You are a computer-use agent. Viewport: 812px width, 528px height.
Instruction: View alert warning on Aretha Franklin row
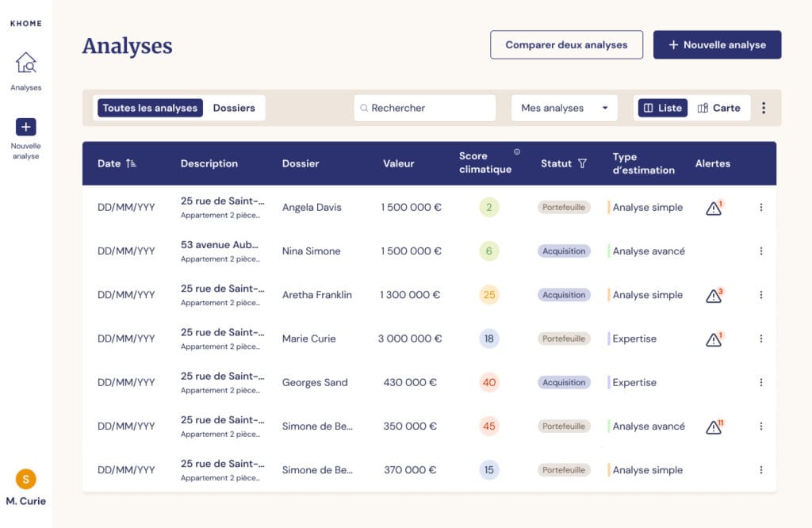pos(714,295)
